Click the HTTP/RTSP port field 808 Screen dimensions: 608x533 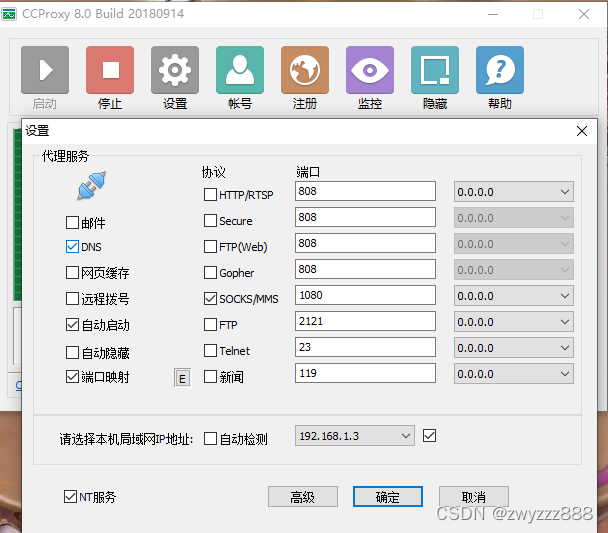coord(365,191)
